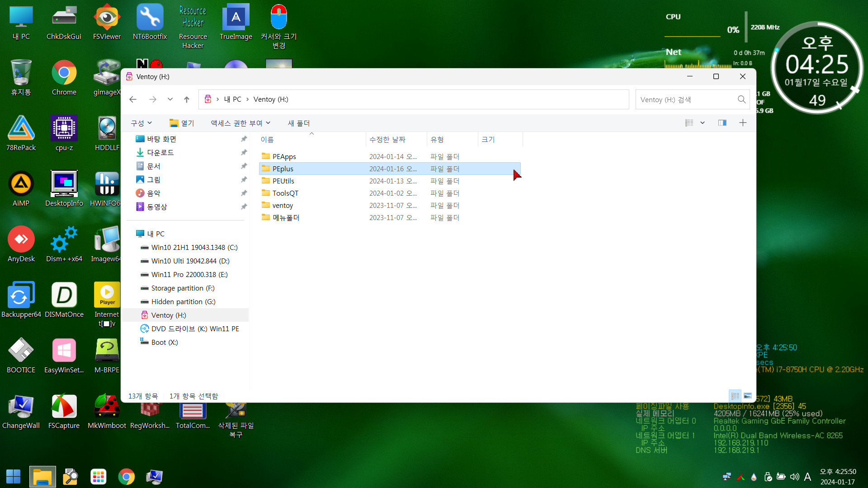
Task: Switch to large icons view in status bar
Action: tap(747, 396)
